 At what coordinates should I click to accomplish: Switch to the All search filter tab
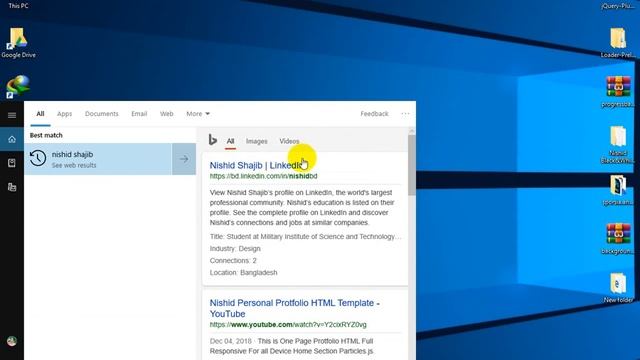tap(40, 114)
